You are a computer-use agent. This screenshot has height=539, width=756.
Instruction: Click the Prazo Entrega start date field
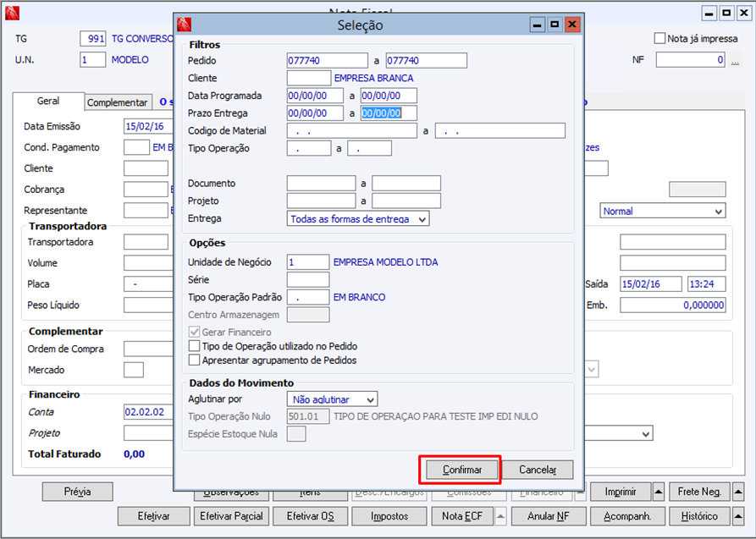(315, 113)
